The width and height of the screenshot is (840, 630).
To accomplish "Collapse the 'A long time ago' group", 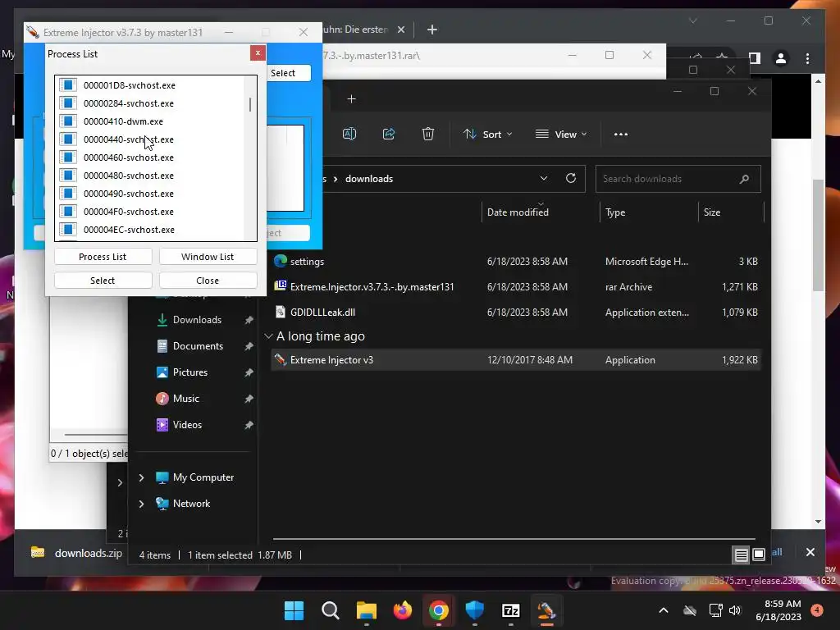I will (x=268, y=336).
